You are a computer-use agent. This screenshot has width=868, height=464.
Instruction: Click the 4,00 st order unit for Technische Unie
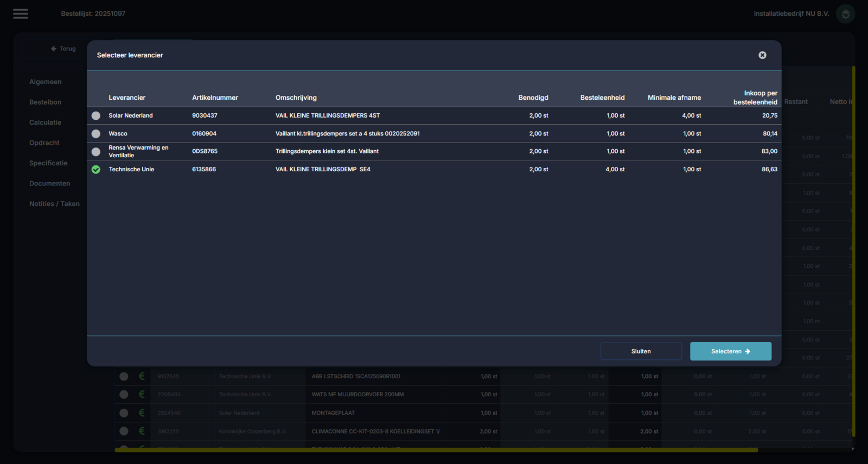(615, 169)
